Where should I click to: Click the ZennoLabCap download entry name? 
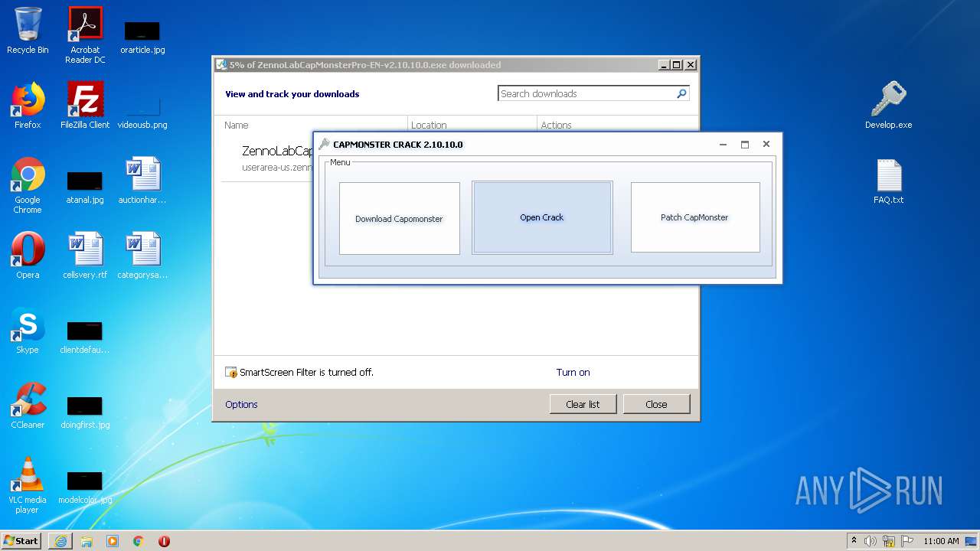coord(277,151)
